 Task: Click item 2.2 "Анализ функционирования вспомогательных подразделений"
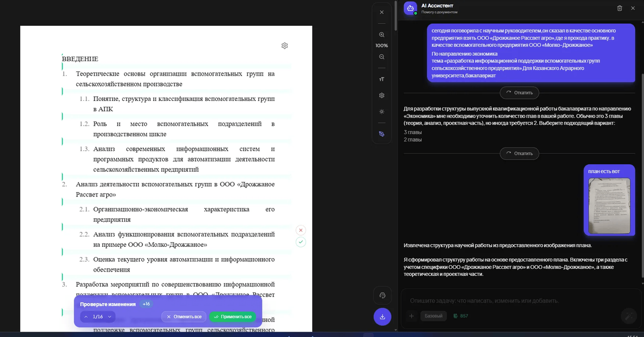(x=184, y=239)
